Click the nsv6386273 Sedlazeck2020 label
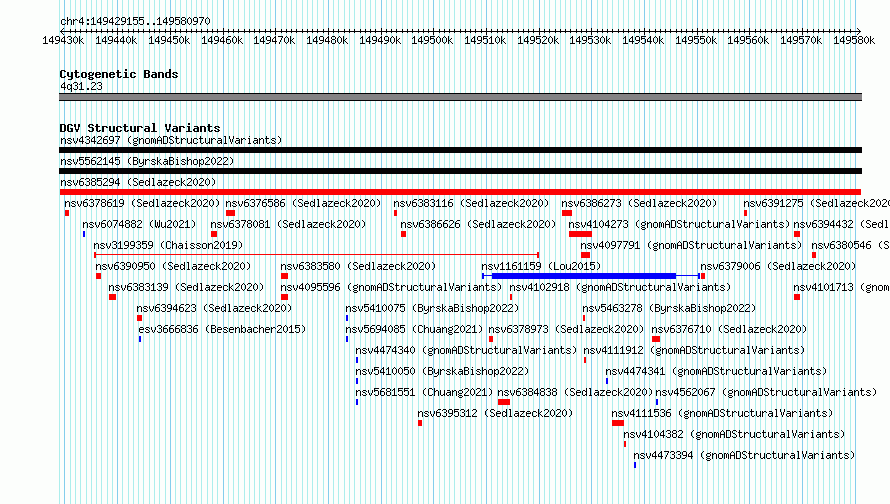 639,203
